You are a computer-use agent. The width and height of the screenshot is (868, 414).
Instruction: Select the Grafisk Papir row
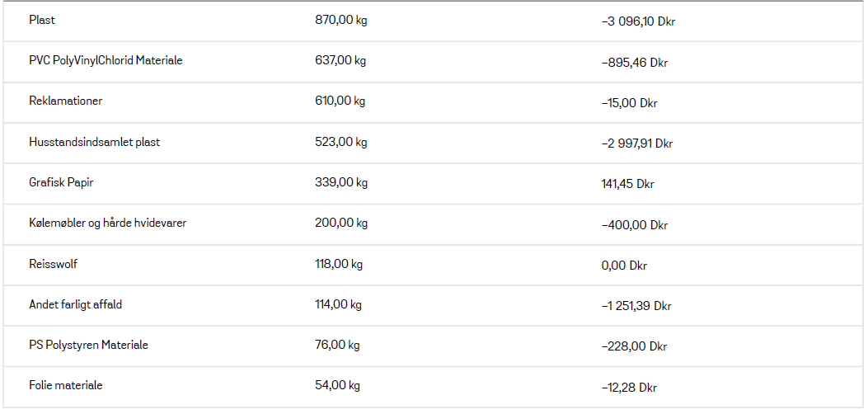point(433,183)
